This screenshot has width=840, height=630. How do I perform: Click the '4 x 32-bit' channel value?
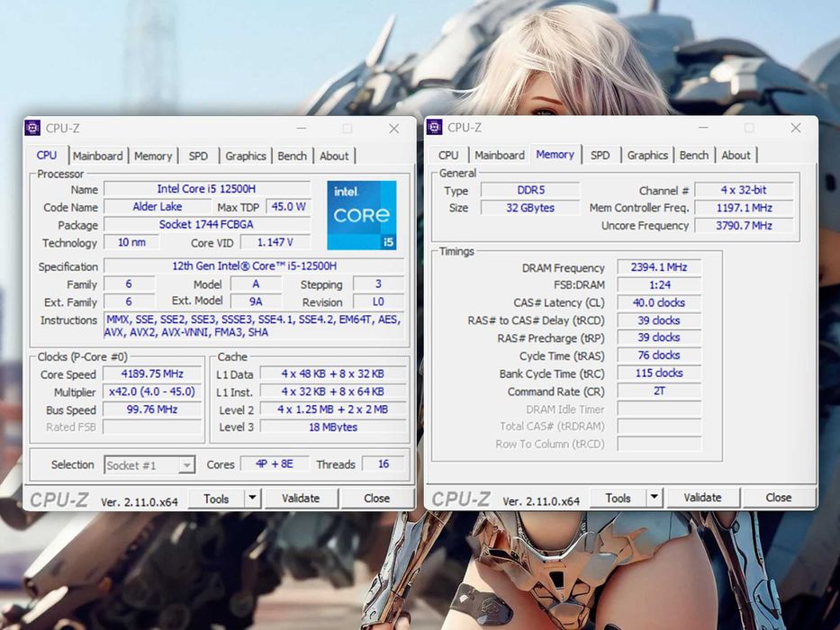point(744,190)
